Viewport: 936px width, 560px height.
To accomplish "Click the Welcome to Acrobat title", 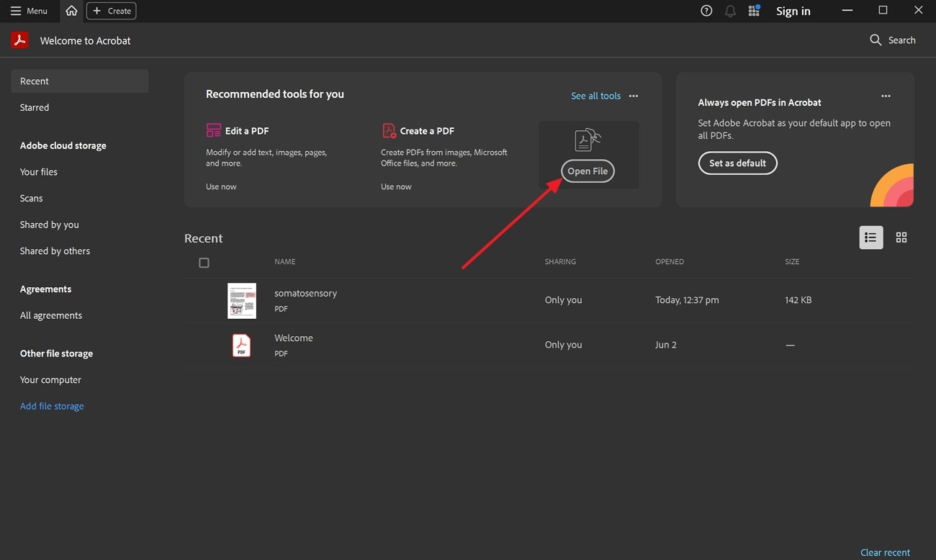I will pos(86,40).
